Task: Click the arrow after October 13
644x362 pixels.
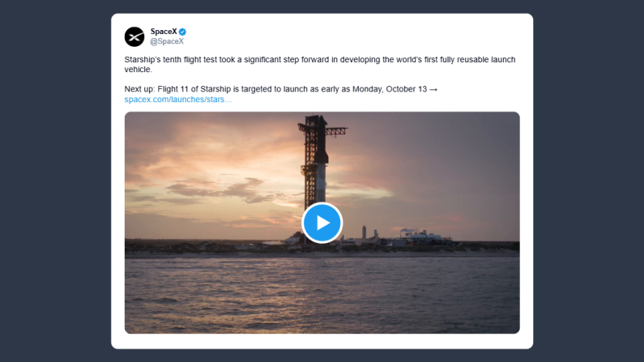Action: (x=433, y=88)
